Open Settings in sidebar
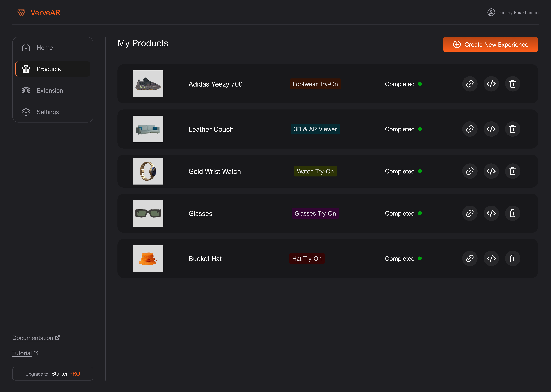Screen dimensions: 551x392 tap(53, 112)
